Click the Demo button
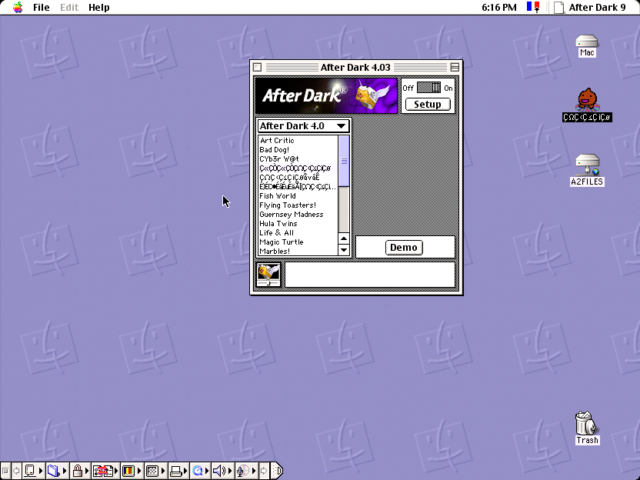Image resolution: width=640 pixels, height=480 pixels. click(x=404, y=247)
